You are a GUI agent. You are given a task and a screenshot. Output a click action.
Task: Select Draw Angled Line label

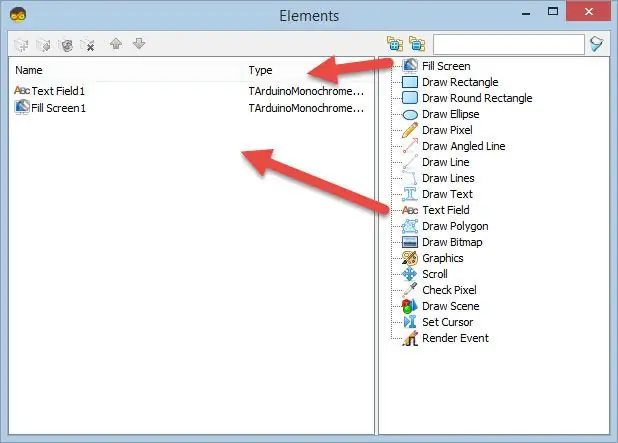[x=464, y=146]
